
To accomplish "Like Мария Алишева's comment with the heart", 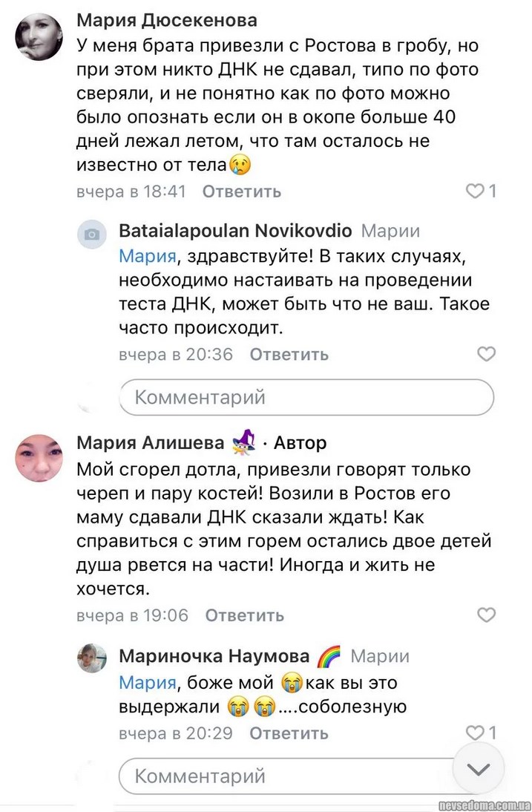I will point(486,615).
